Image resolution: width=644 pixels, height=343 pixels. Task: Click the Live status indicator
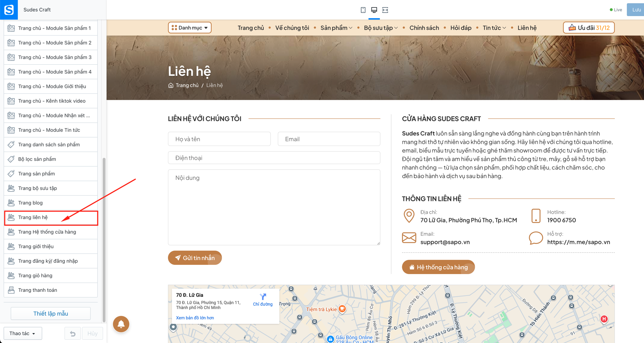tap(616, 10)
